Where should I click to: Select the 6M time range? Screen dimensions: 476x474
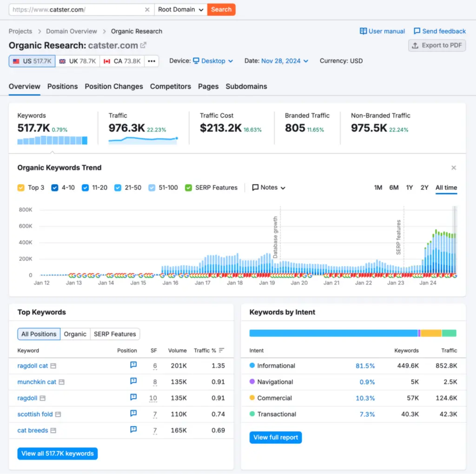coord(394,187)
